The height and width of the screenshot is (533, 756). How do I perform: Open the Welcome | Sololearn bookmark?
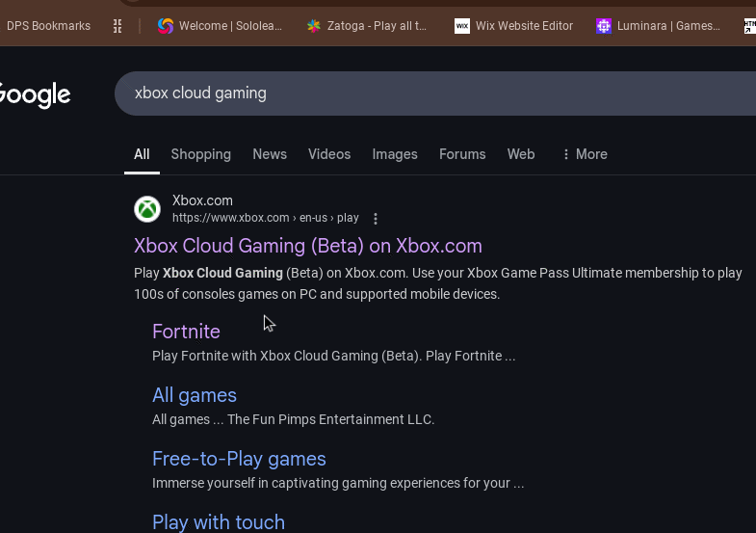pyautogui.click(x=230, y=26)
